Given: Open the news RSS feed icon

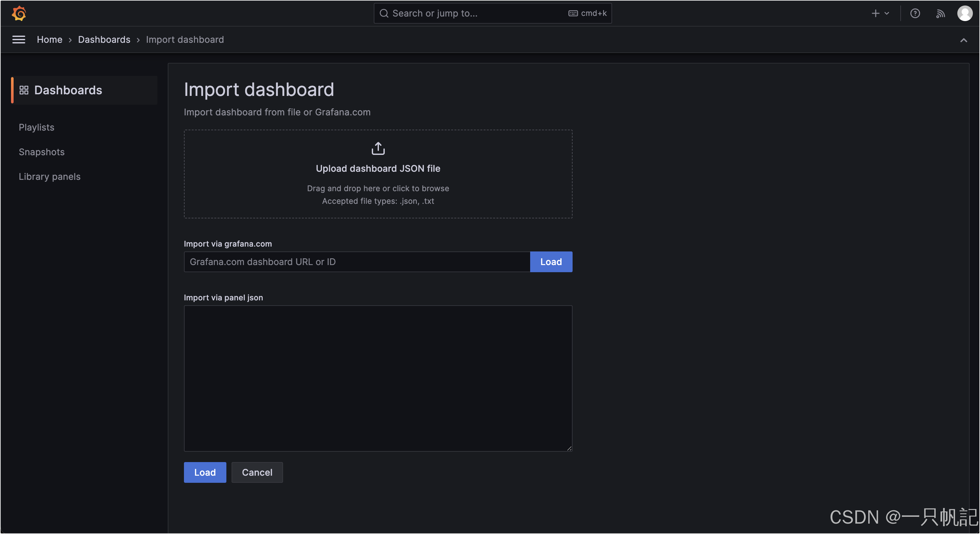Looking at the screenshot, I should click(x=940, y=13).
